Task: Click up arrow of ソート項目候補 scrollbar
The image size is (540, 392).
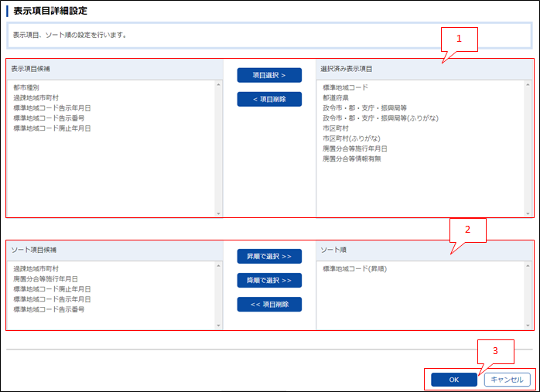Action: [218, 266]
